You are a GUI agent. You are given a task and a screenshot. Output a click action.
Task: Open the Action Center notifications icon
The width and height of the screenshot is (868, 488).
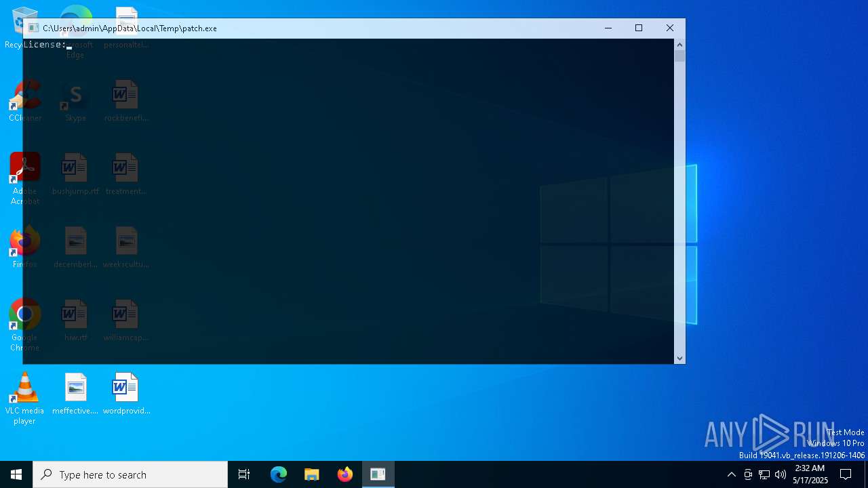[x=846, y=474]
